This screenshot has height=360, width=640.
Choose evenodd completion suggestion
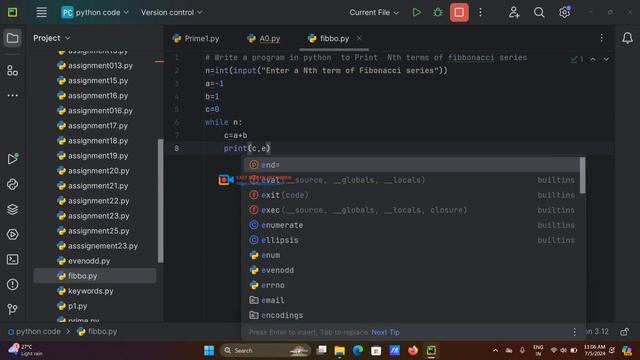click(x=412, y=270)
